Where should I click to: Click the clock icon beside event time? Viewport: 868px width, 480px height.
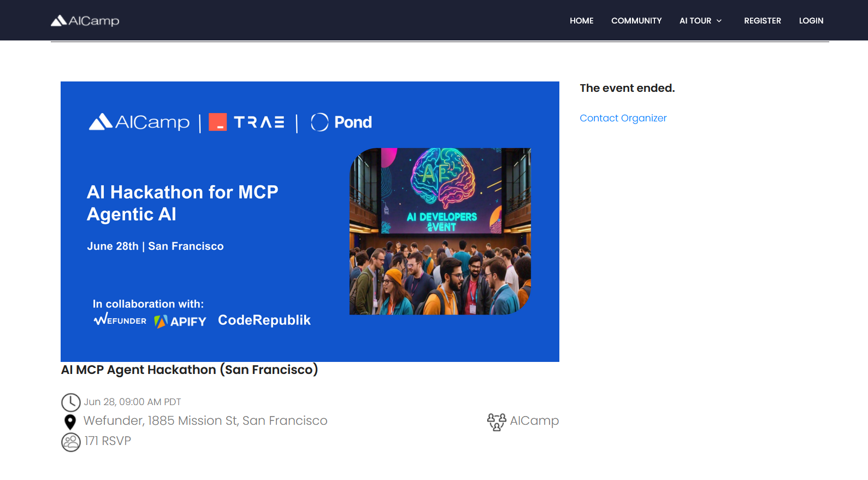[x=70, y=402]
